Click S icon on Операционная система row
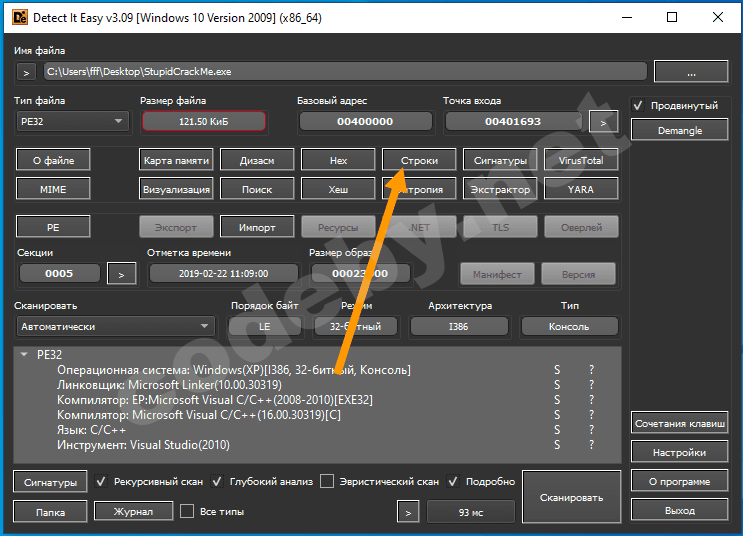The height and width of the screenshot is (536, 743). 557,370
